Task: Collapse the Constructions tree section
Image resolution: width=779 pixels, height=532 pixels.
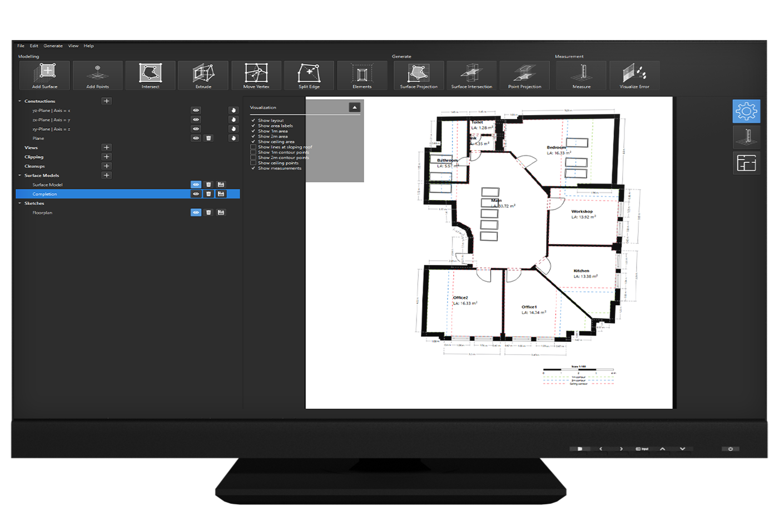Action: pyautogui.click(x=20, y=101)
